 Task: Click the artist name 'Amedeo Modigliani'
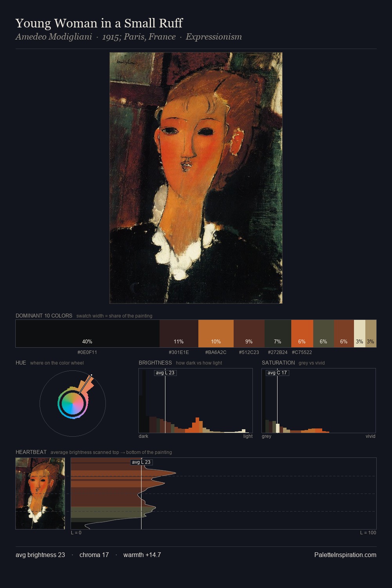54,37
